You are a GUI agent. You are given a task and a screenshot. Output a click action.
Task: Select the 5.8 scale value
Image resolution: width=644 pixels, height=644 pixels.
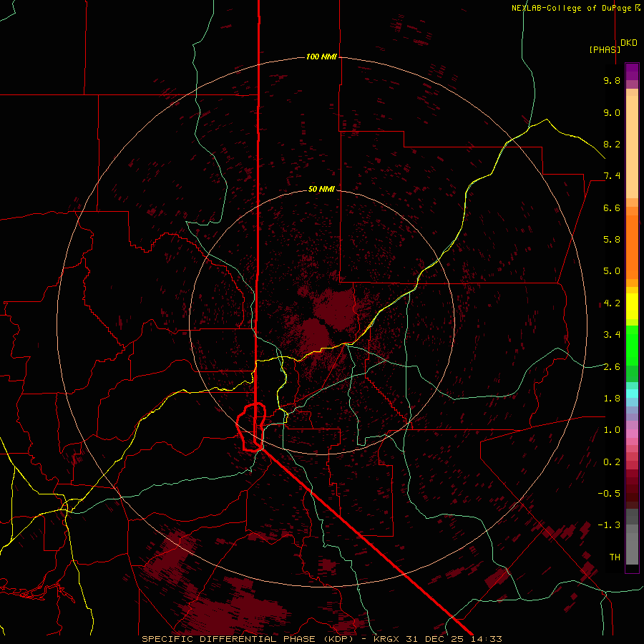tap(612, 240)
